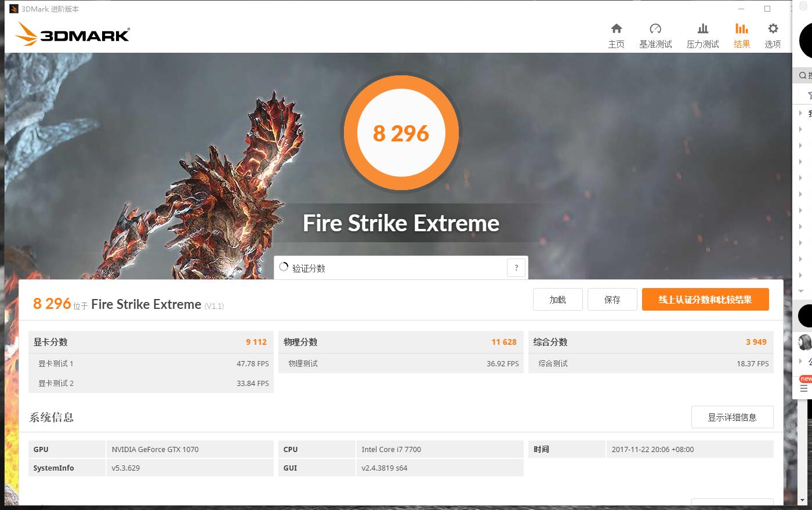Click the 验证分数 loading spinner icon
The width and height of the screenshot is (812, 510).
(284, 267)
